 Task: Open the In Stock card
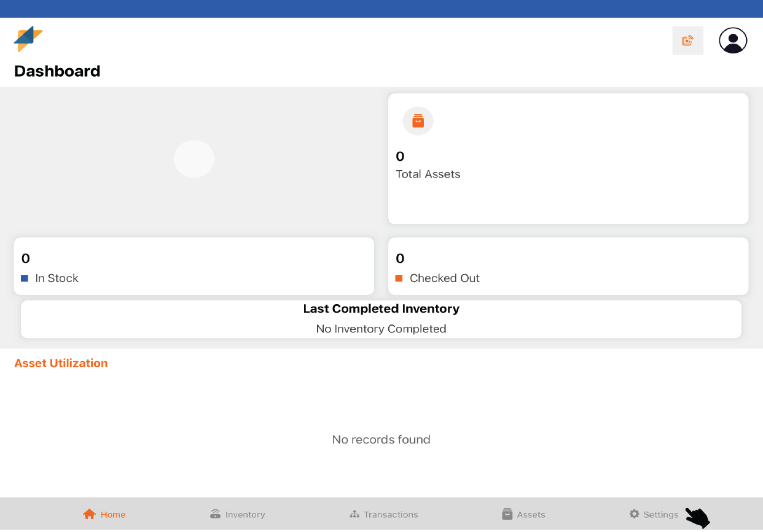click(x=194, y=266)
